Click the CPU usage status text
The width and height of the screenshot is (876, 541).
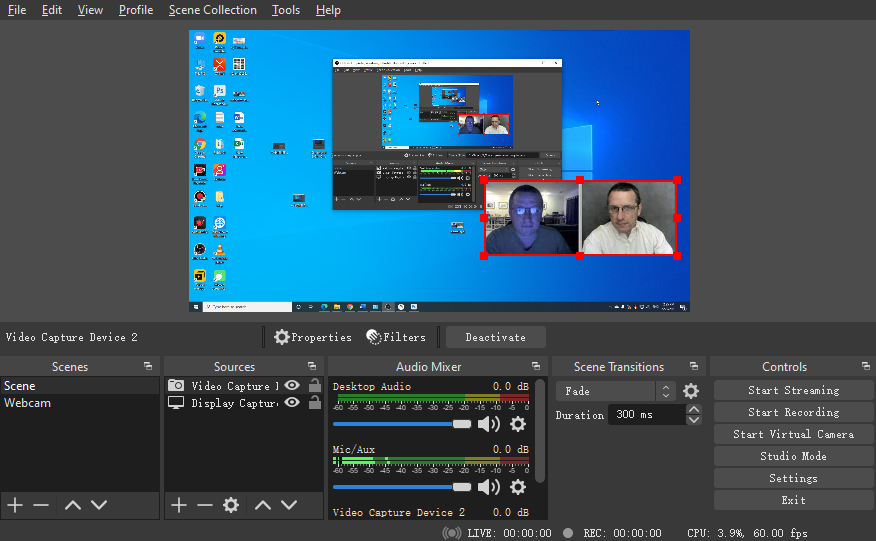coord(747,533)
